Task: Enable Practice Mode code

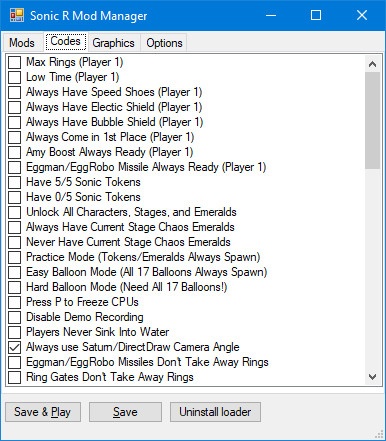Action: pos(14,257)
